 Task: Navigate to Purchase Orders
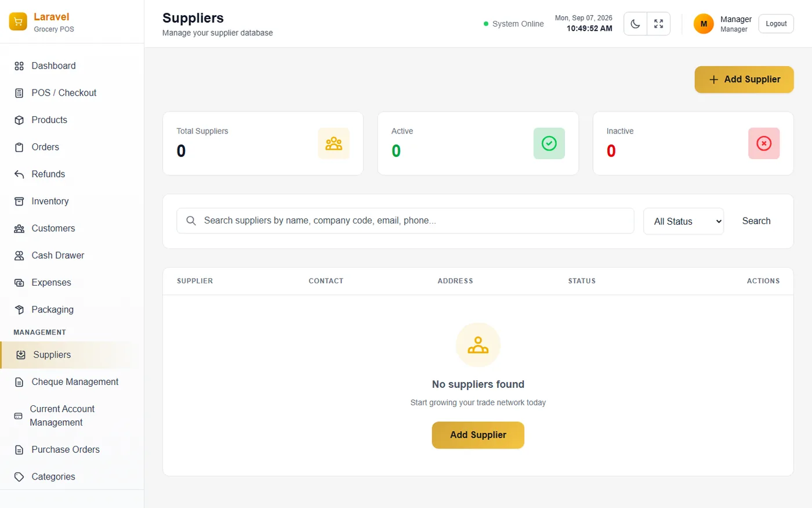pos(72,450)
